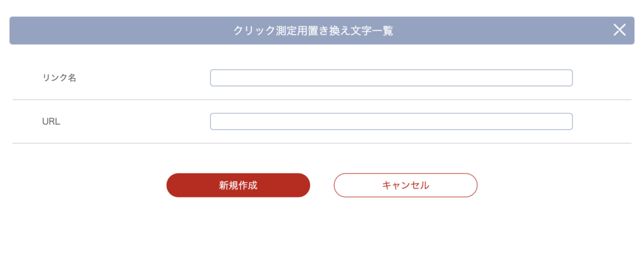The image size is (644, 261).
Task: Create new entry with 新規作成
Action: tap(238, 186)
